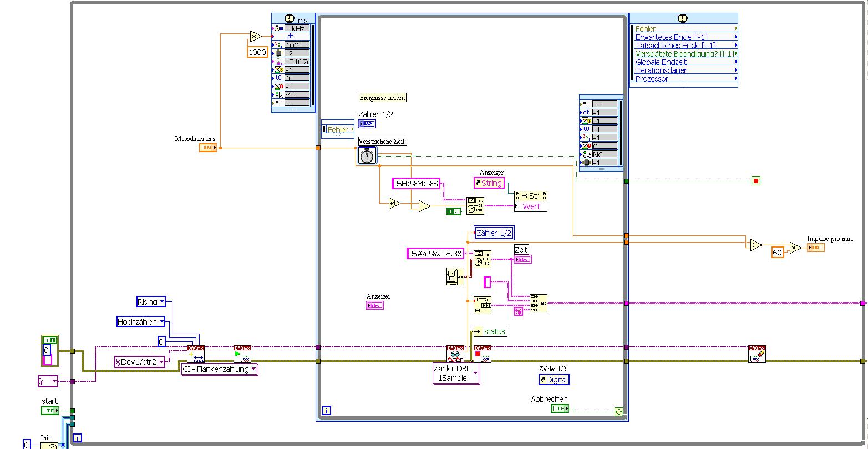Click the Verstrichene Zeit stopwatch express VI
The width and height of the screenshot is (868, 449).
(367, 156)
